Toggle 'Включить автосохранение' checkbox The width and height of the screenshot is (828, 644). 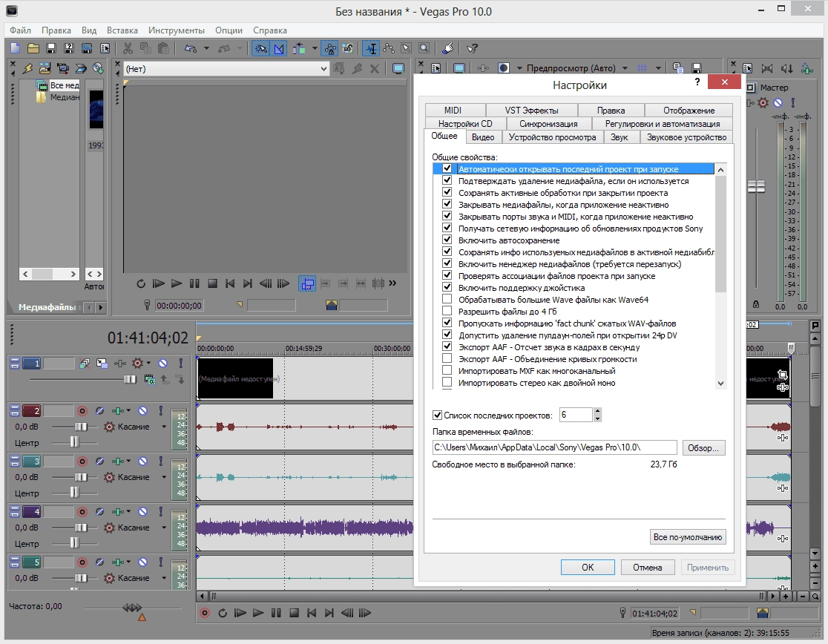pos(447,240)
